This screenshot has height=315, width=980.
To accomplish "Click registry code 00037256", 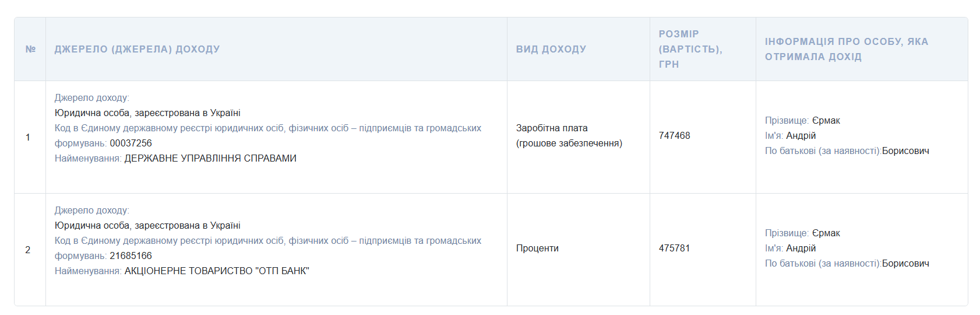I will point(131,143).
